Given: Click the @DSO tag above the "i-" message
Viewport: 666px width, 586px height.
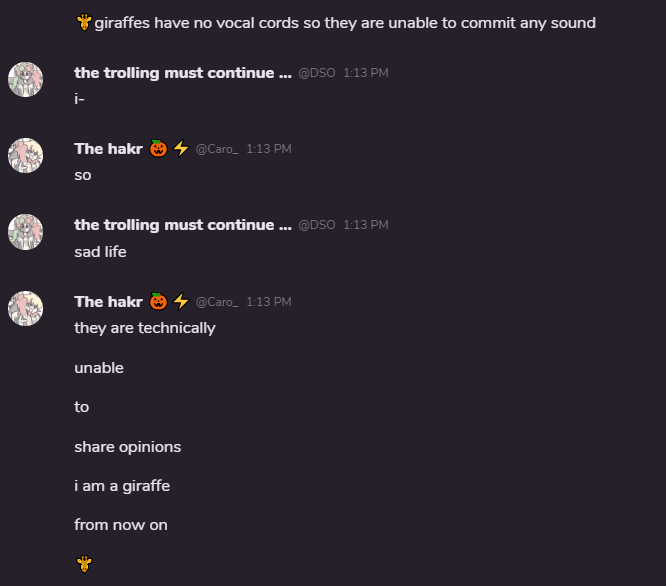Looking at the screenshot, I should click(317, 73).
